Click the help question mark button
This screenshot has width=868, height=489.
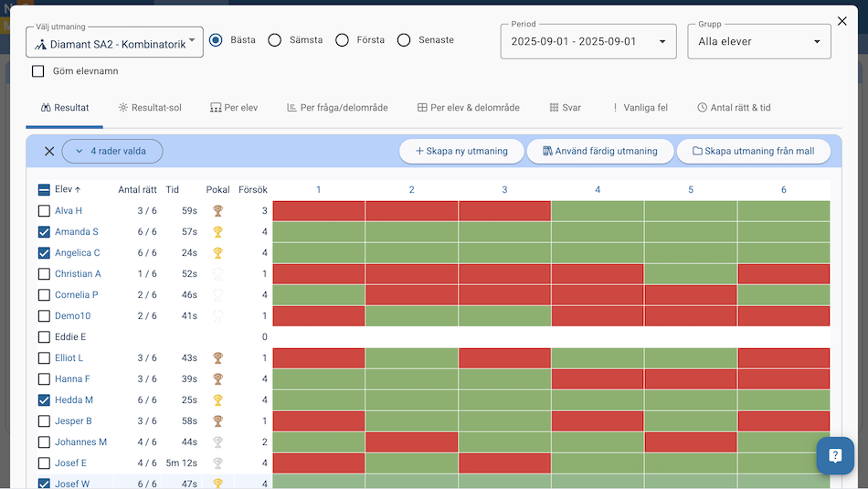835,455
